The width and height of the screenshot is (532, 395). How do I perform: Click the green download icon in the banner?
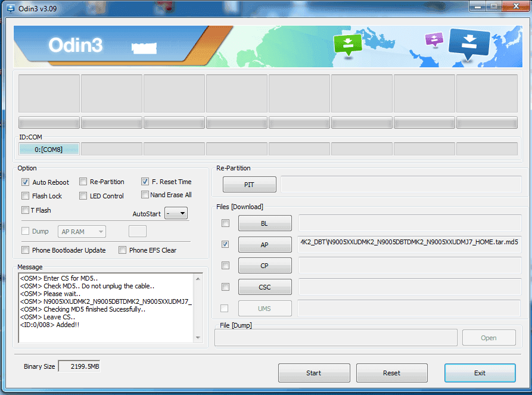coord(348,45)
